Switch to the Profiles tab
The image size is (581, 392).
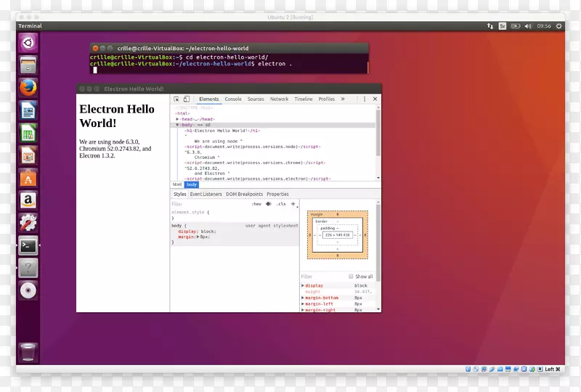click(326, 99)
